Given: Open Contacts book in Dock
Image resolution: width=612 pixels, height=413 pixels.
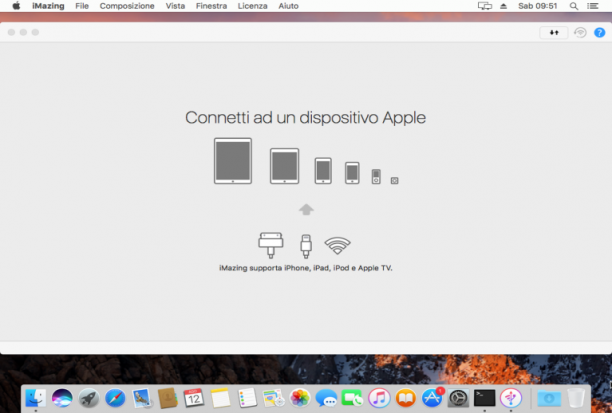Looking at the screenshot, I should tap(168, 398).
